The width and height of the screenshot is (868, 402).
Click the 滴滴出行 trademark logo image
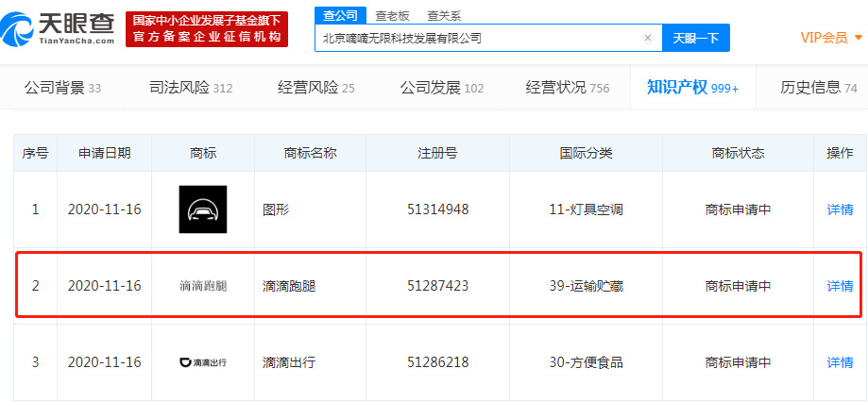point(203,362)
